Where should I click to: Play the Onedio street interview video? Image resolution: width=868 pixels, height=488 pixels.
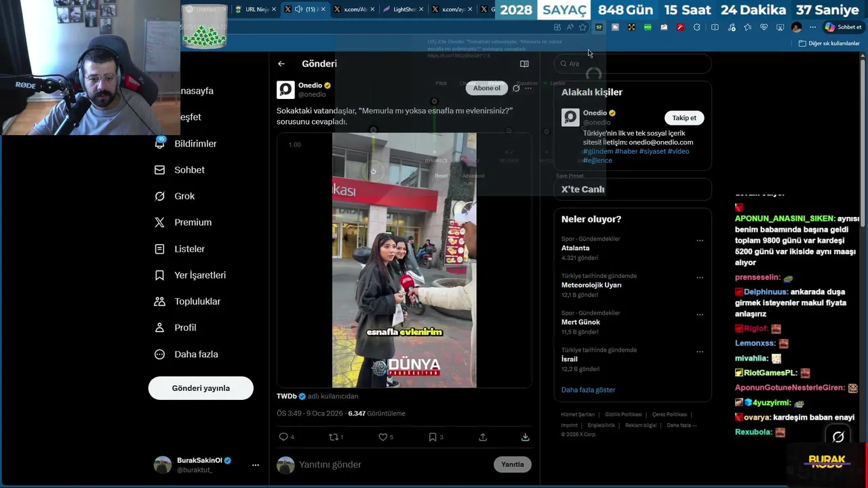[x=404, y=260]
